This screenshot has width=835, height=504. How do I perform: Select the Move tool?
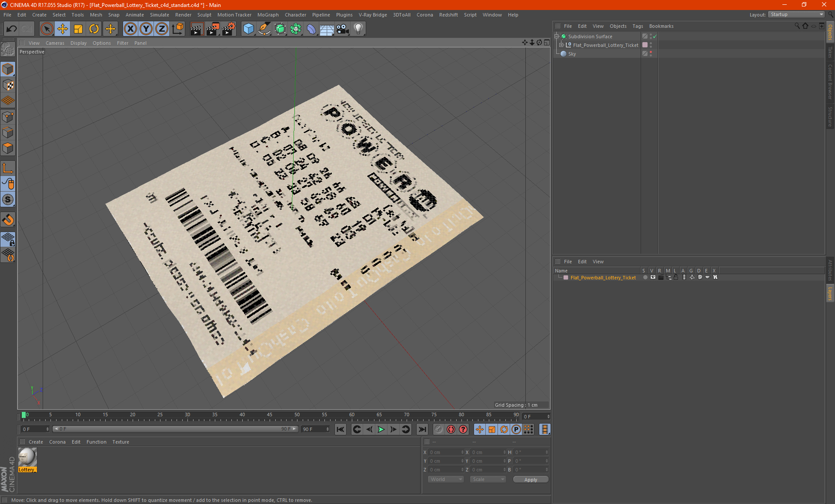coord(63,29)
